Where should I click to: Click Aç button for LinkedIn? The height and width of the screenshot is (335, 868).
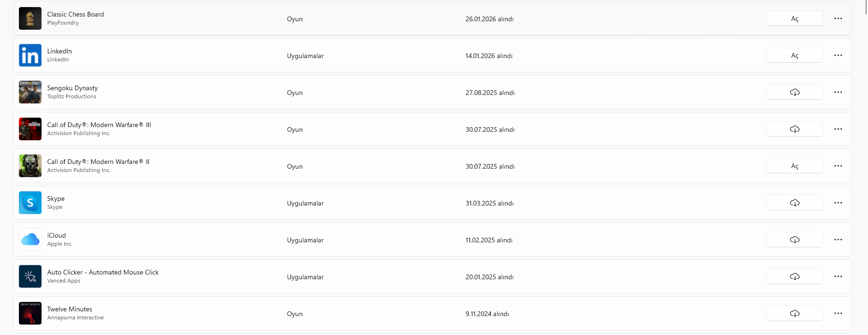pos(795,55)
